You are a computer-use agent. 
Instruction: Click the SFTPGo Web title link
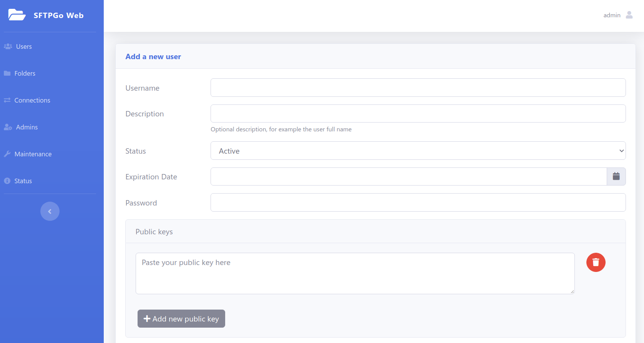(x=58, y=15)
